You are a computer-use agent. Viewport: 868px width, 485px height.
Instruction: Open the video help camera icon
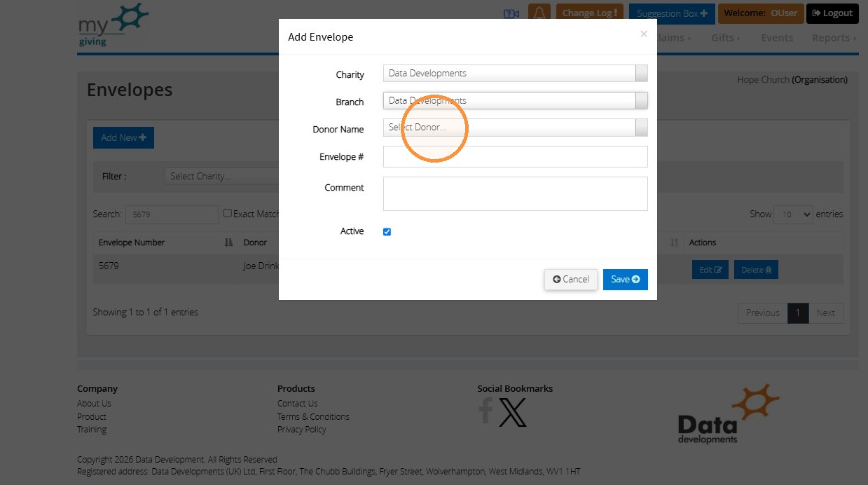point(511,13)
